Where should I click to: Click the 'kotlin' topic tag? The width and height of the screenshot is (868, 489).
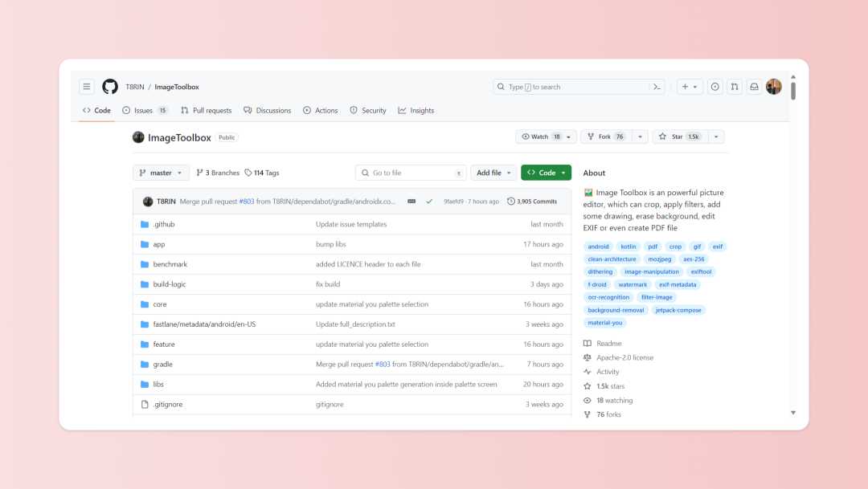[628, 247]
